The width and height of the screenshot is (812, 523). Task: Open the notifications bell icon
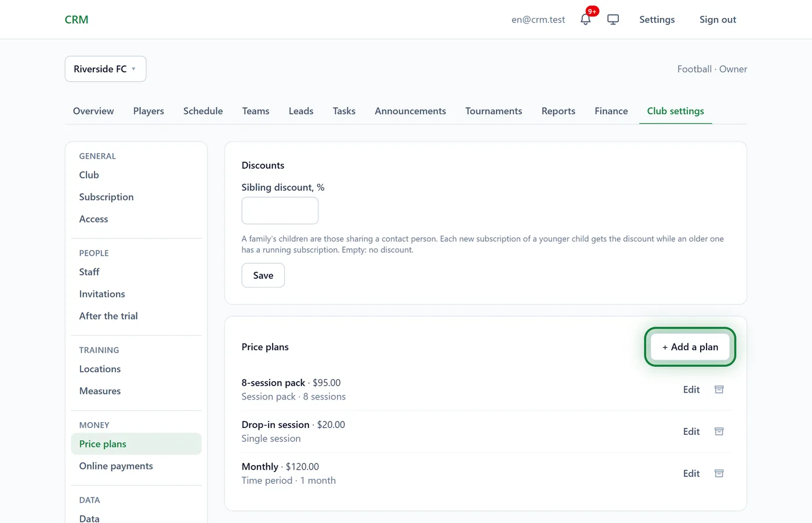tap(585, 19)
